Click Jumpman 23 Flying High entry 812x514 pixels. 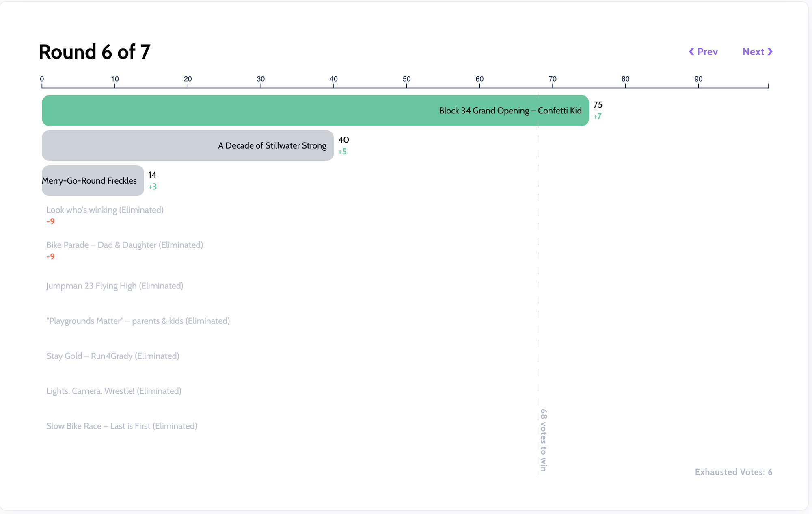tap(115, 286)
